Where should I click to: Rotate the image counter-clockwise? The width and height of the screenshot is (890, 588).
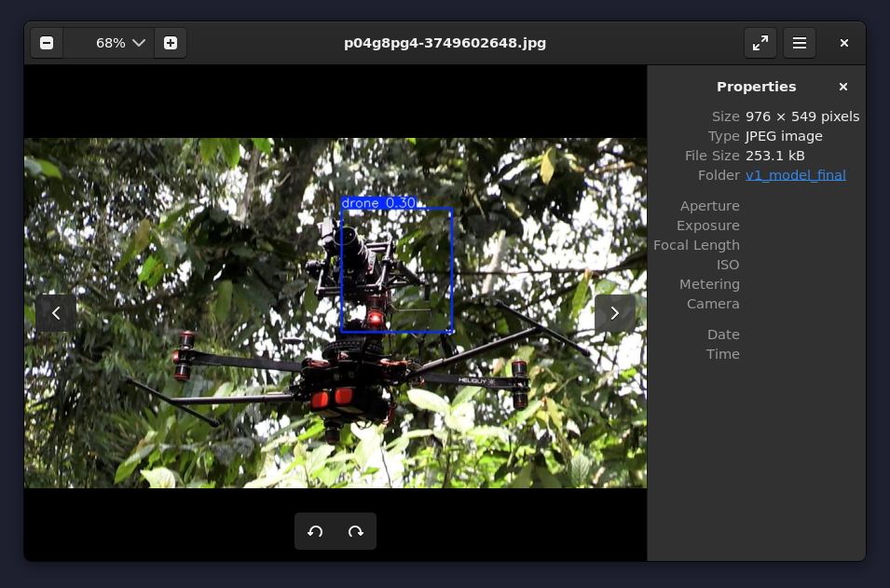315,531
